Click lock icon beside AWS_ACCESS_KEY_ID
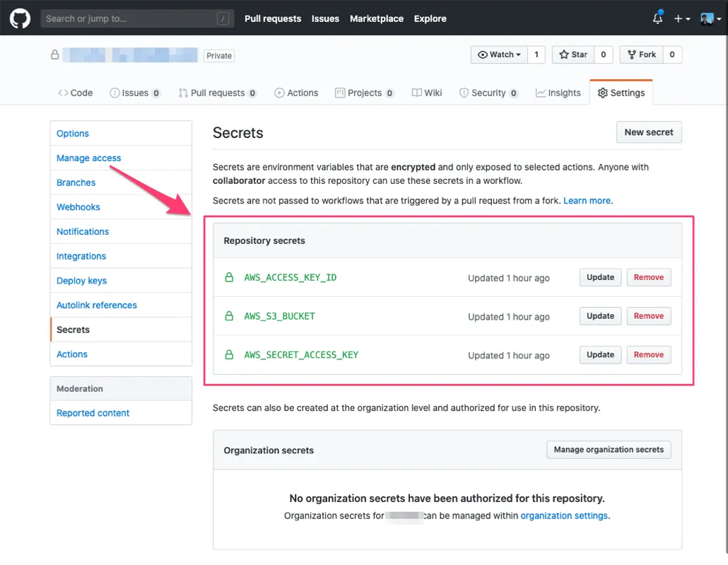728x565 pixels. [x=229, y=278]
